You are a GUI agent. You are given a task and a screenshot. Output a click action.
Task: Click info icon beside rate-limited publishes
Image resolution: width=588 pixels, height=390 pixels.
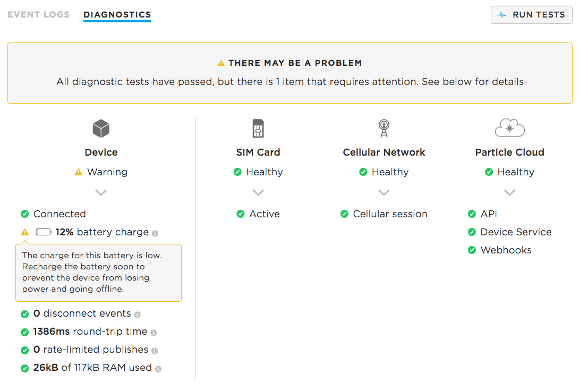(x=155, y=351)
